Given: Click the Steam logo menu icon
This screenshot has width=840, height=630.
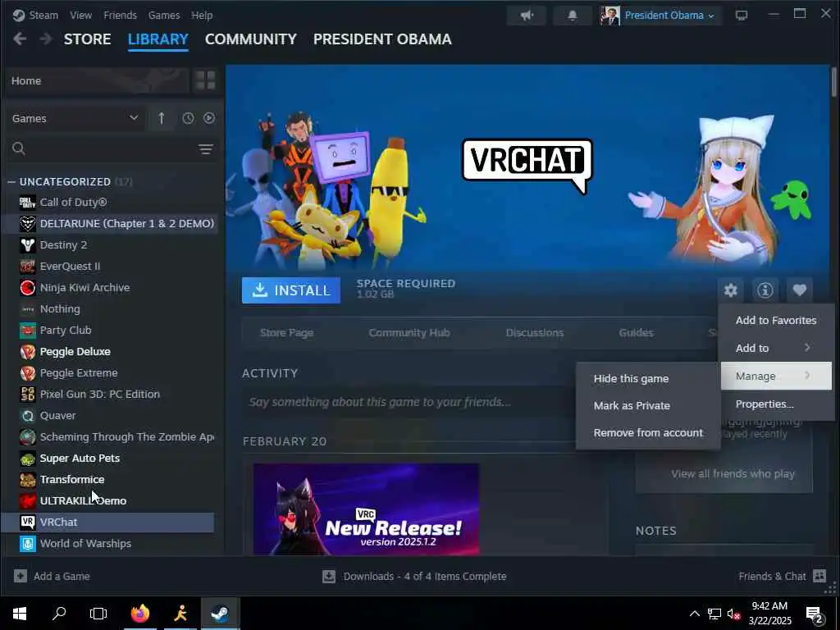Looking at the screenshot, I should 19,15.
